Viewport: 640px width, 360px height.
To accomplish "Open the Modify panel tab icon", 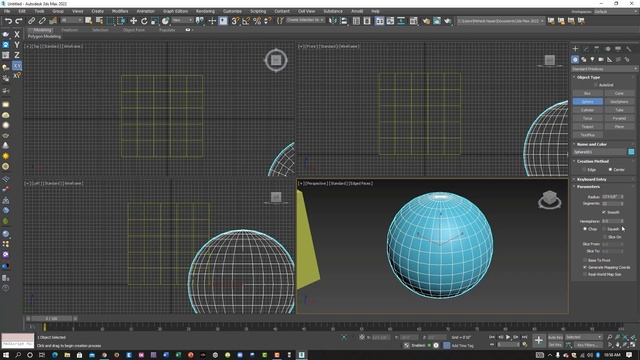I will [x=586, y=49].
